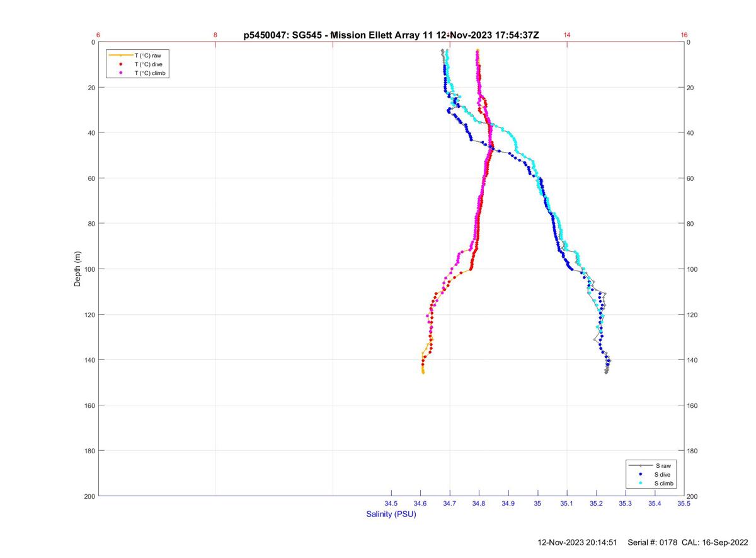Click salinity tick label '34.5'

(391, 503)
